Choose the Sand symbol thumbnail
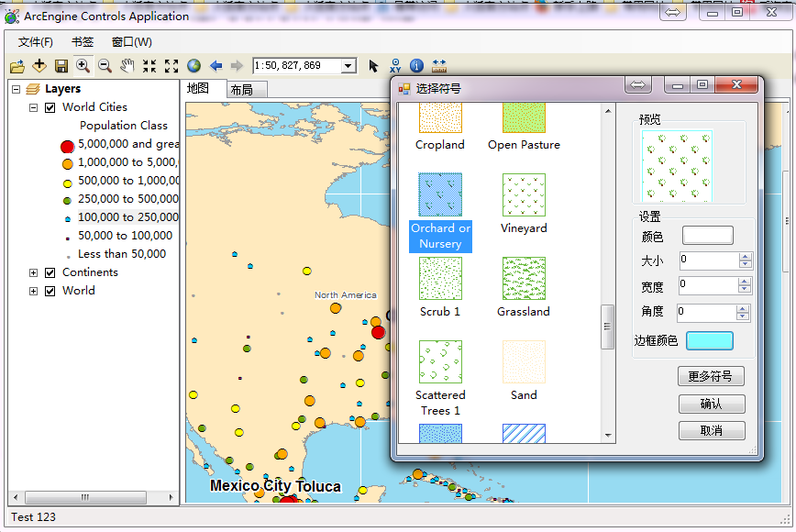 click(524, 362)
